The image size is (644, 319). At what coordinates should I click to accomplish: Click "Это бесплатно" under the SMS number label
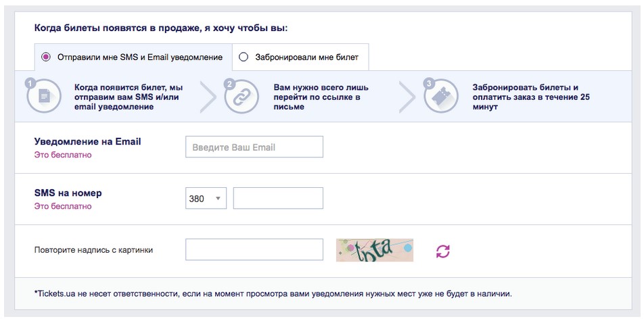point(63,206)
